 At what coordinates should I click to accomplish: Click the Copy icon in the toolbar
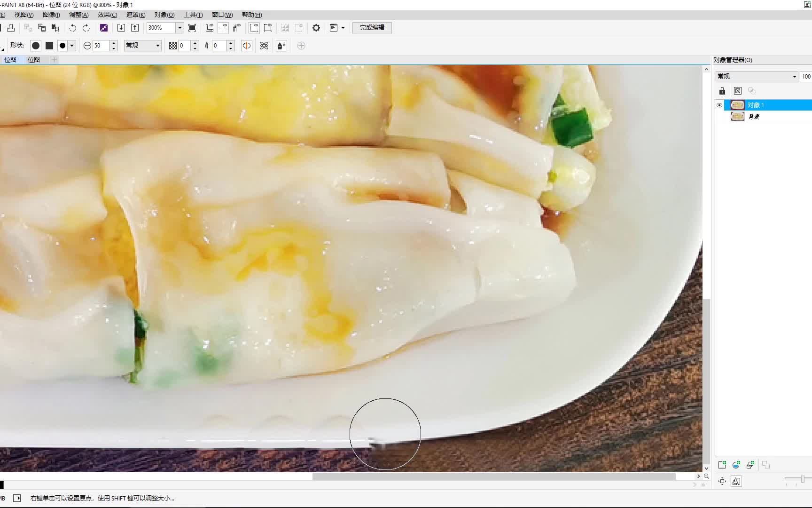[x=41, y=27]
